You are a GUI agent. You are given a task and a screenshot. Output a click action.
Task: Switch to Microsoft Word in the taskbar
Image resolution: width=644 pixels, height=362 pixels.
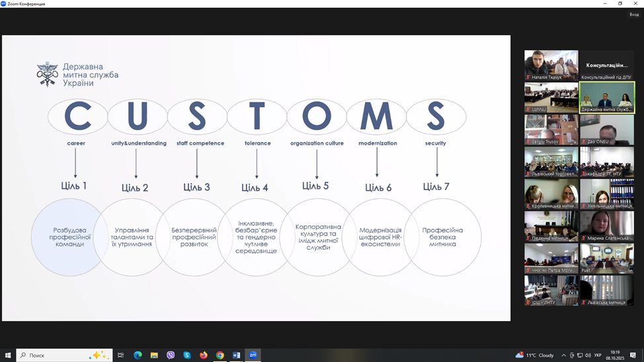pyautogui.click(x=236, y=355)
